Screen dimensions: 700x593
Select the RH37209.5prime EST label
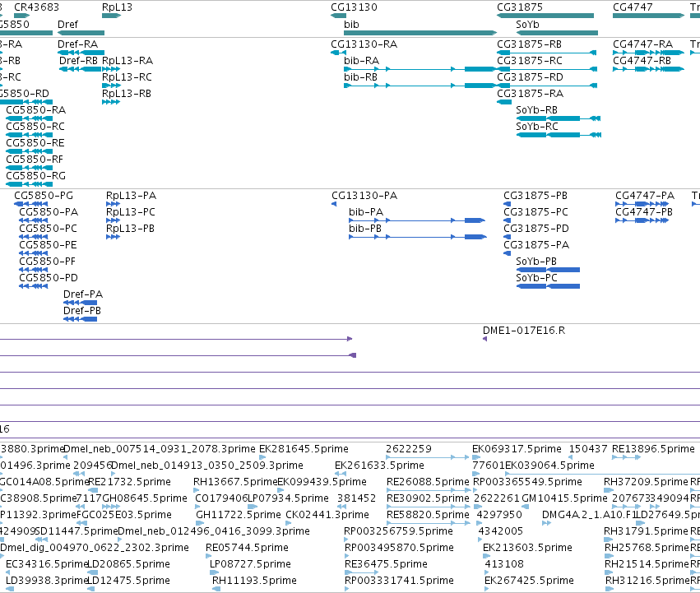[646, 482]
